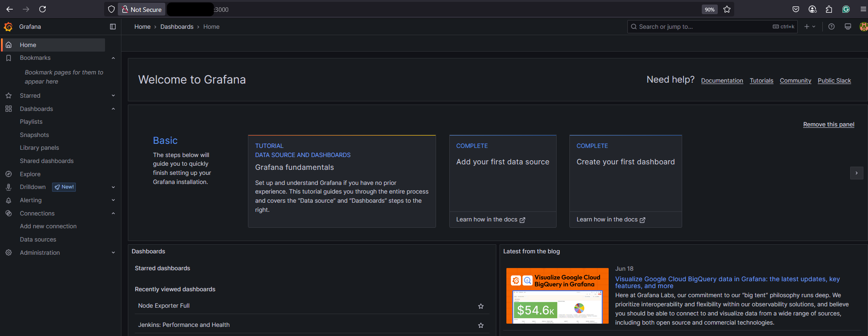Click the Remove this panel link
Screen dimensions: 868x336
(x=828, y=125)
